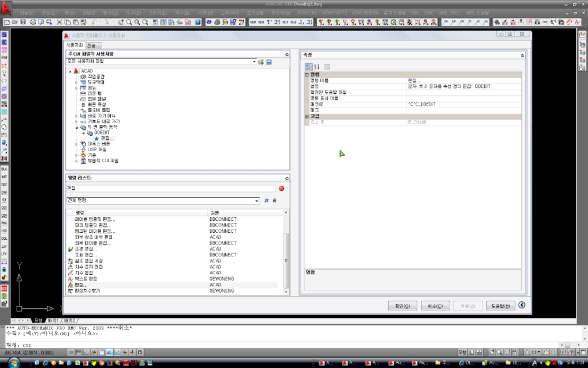Image resolution: width=588 pixels, height=368 pixels.
Task: Open the 전체 명령 filter dropdown
Action: [x=257, y=201]
